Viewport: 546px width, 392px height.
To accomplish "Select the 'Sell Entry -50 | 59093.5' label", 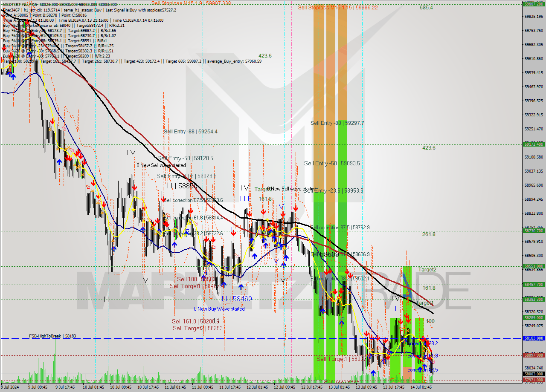I will [332, 163].
